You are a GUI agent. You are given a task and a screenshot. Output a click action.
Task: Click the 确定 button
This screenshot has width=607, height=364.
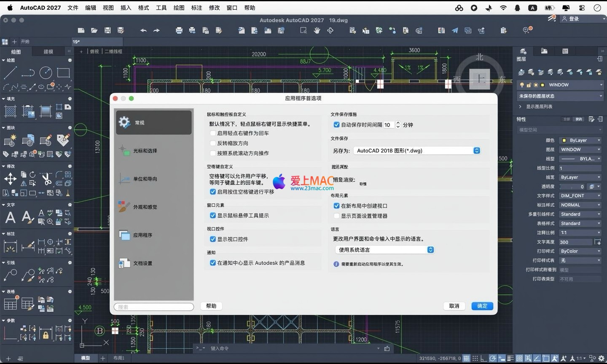coord(482,306)
